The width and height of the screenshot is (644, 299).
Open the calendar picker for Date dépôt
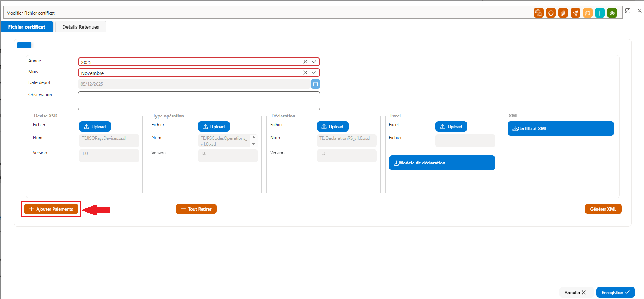(x=315, y=84)
